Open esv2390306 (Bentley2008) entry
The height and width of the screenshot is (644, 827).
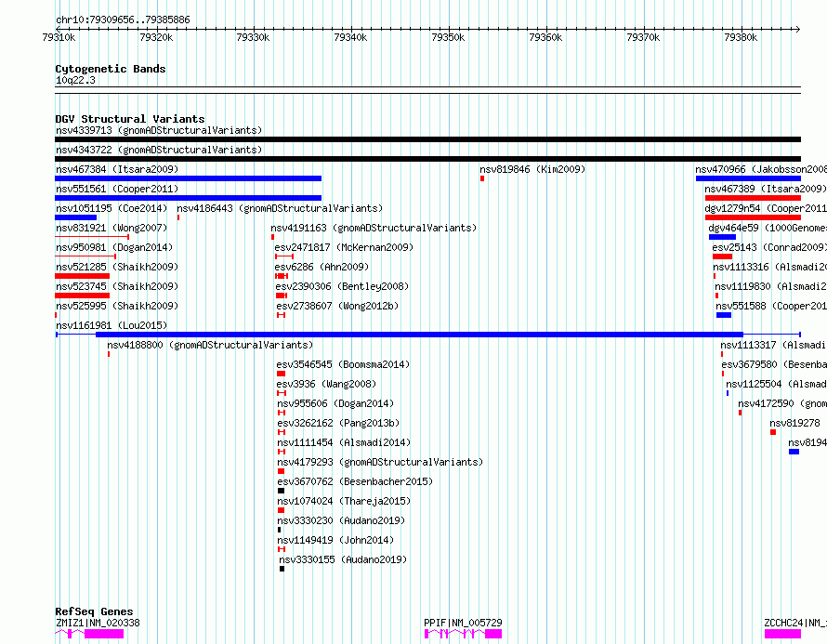[x=342, y=286]
